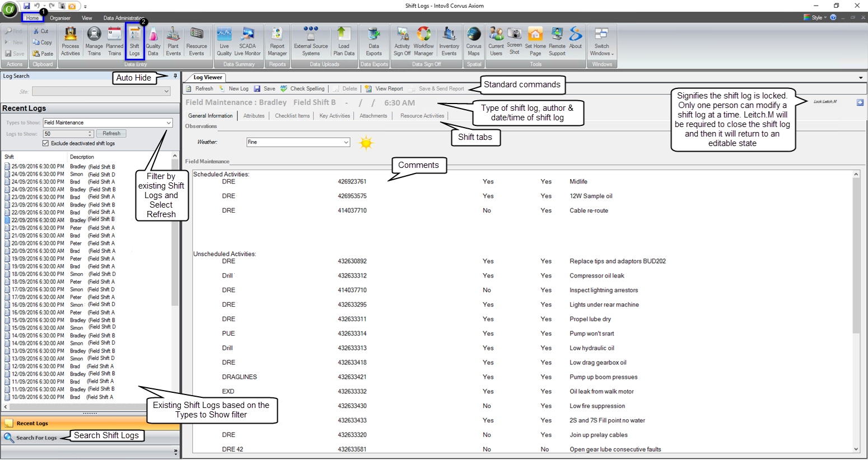Click Save in Log Viewer toolbar

[x=265, y=88]
